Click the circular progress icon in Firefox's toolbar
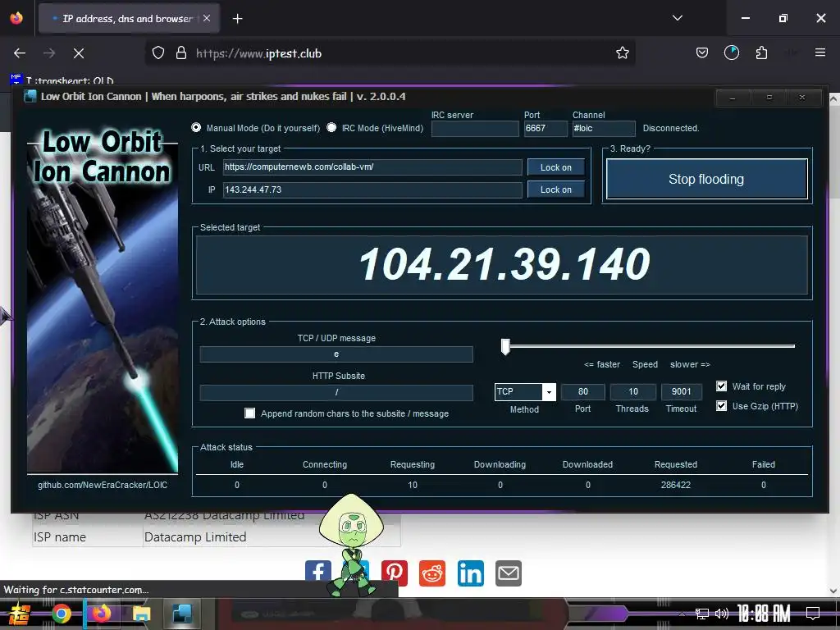This screenshot has width=840, height=630. 731,53
